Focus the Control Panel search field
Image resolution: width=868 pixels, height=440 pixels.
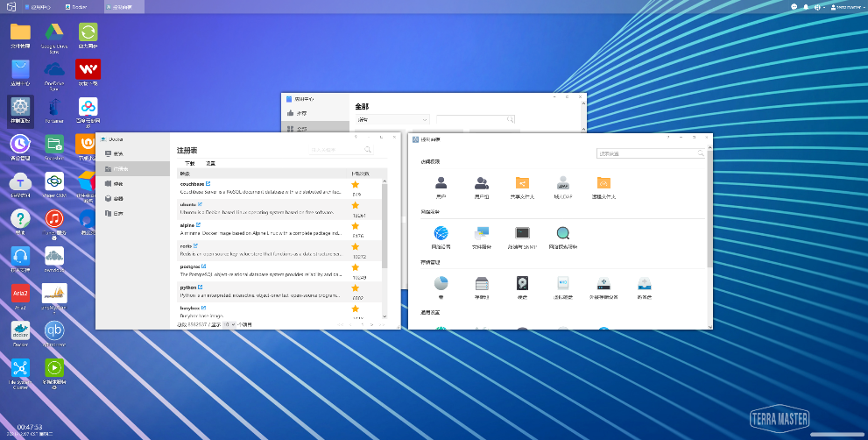651,153
